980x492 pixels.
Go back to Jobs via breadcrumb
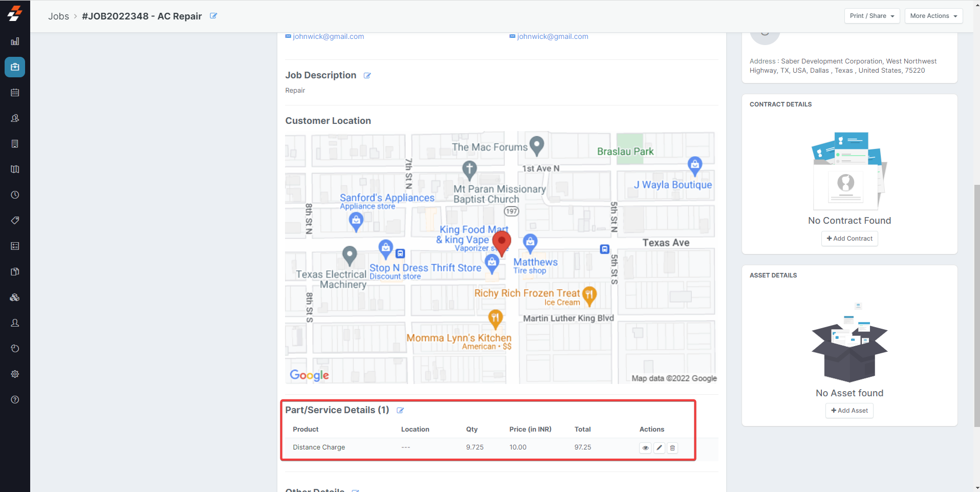pyautogui.click(x=58, y=16)
